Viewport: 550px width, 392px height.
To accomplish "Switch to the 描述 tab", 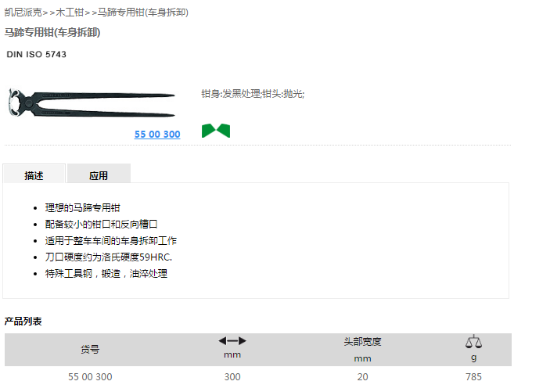I will tap(34, 174).
